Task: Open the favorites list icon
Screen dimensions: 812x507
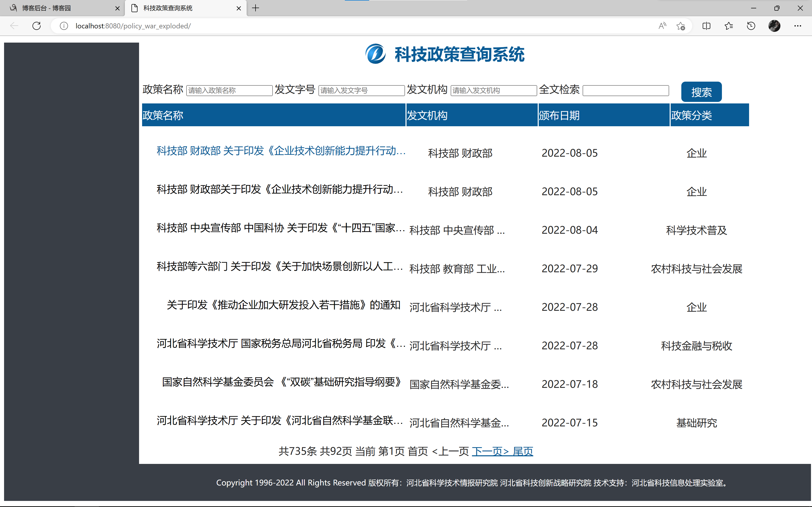Action: pyautogui.click(x=729, y=26)
